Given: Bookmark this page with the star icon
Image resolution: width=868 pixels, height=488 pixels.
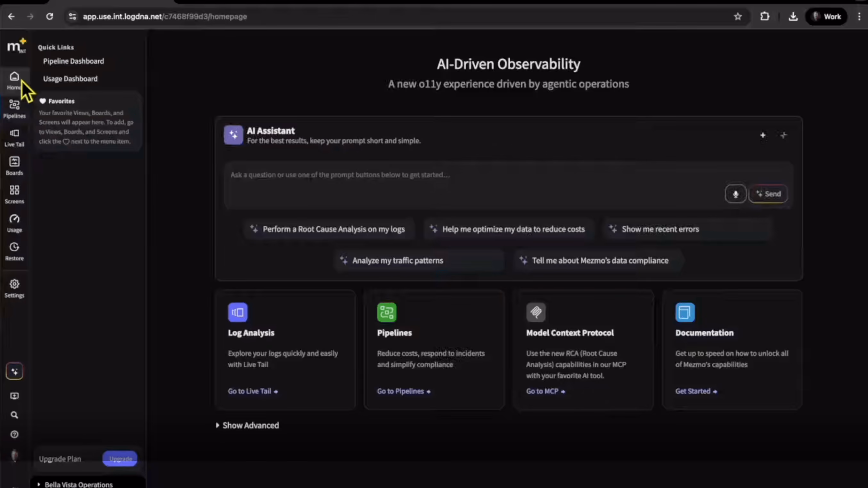Looking at the screenshot, I should [738, 17].
